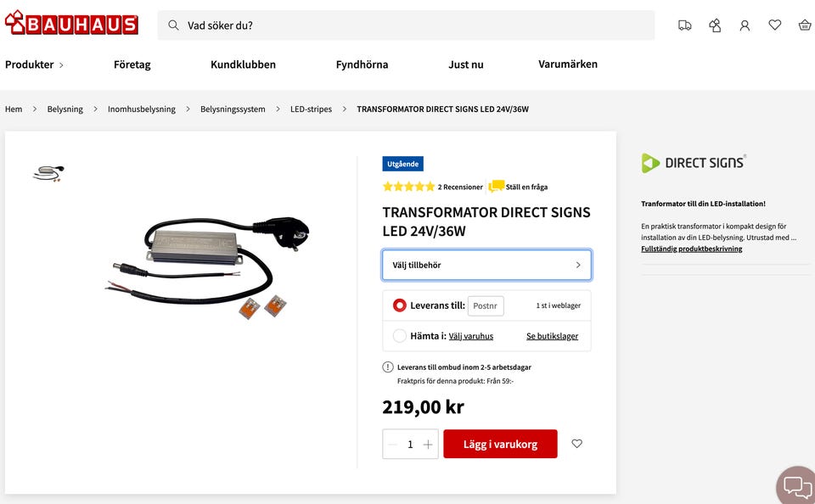Image resolution: width=815 pixels, height=504 pixels.
Task: Open the Fullständig produktbeskrivning link
Action: pos(691,249)
